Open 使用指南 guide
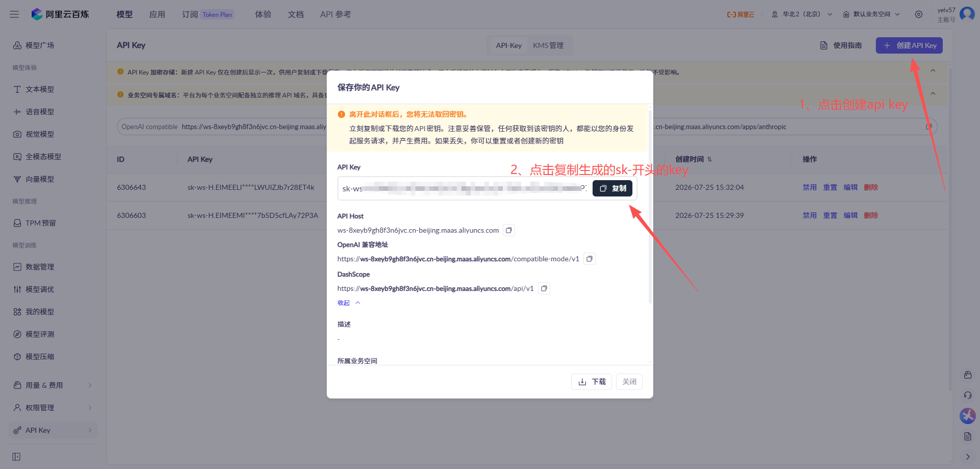 coord(841,45)
